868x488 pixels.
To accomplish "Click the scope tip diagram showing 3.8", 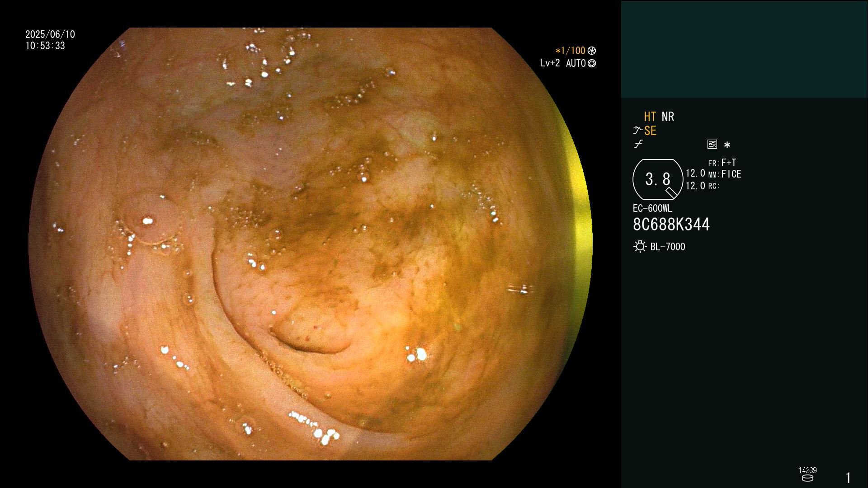I will [658, 179].
